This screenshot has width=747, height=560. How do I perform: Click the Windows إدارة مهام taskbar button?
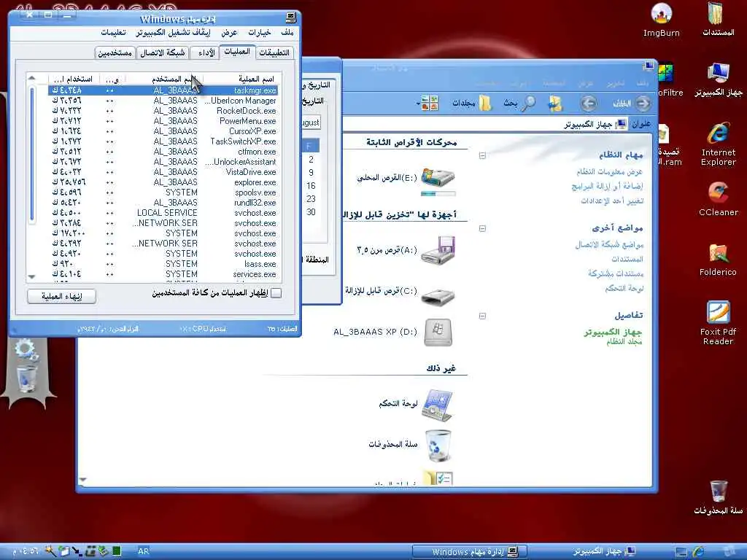(x=470, y=552)
